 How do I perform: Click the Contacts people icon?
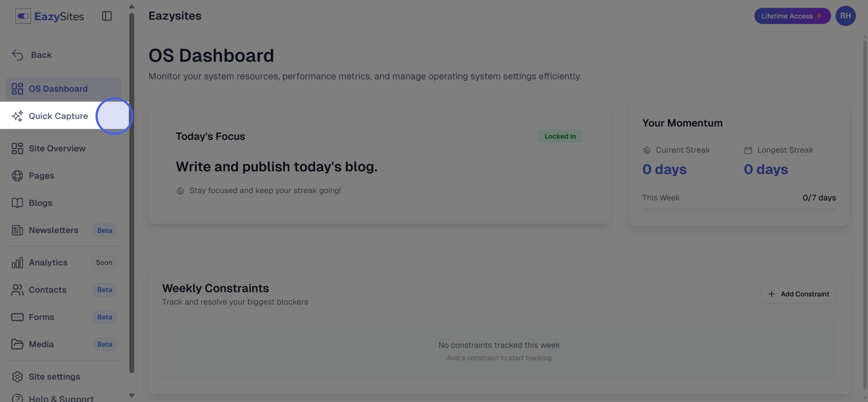click(x=17, y=290)
